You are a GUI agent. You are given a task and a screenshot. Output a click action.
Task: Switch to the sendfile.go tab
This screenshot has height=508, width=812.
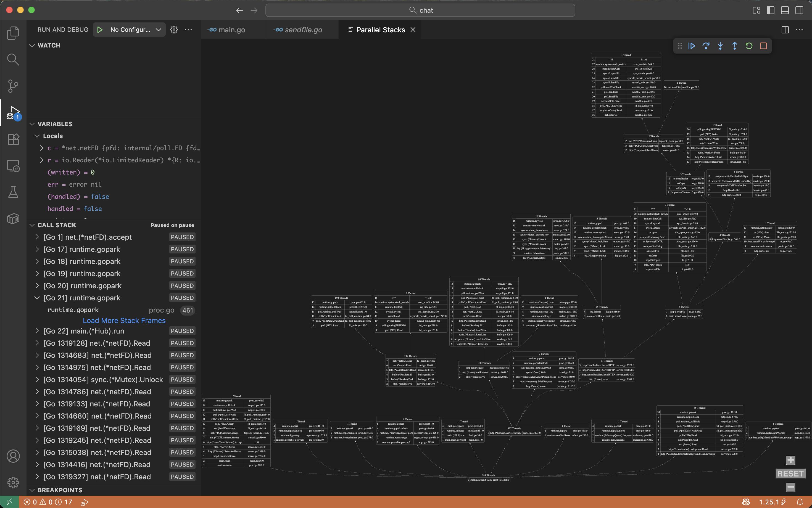tap(303, 30)
